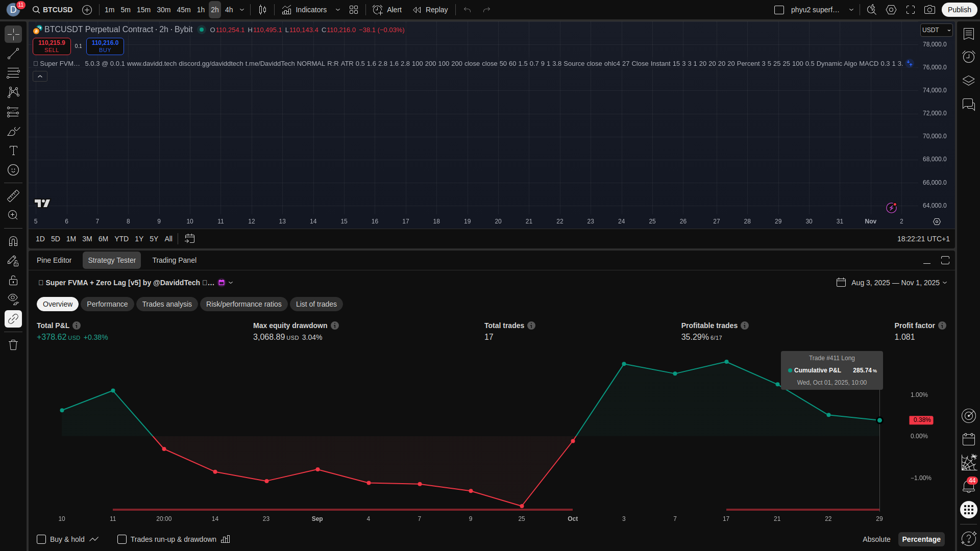The height and width of the screenshot is (551, 980).
Task: Click the red SELL price button
Action: (52, 46)
